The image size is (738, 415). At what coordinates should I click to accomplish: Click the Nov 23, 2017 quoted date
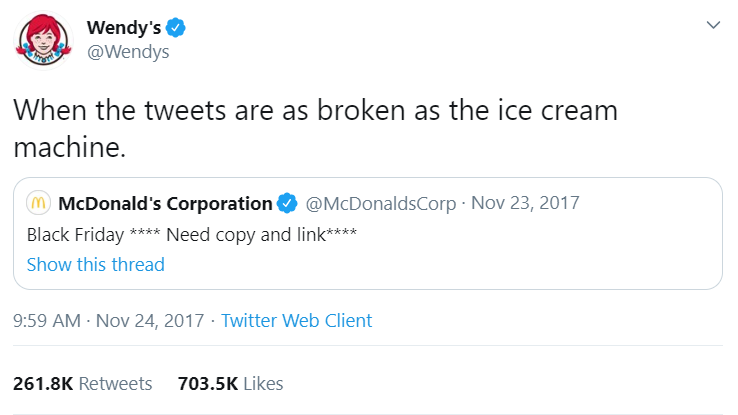click(525, 204)
